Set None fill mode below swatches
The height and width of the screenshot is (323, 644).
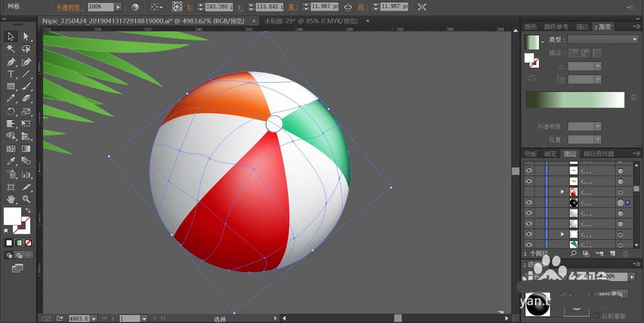tap(28, 243)
